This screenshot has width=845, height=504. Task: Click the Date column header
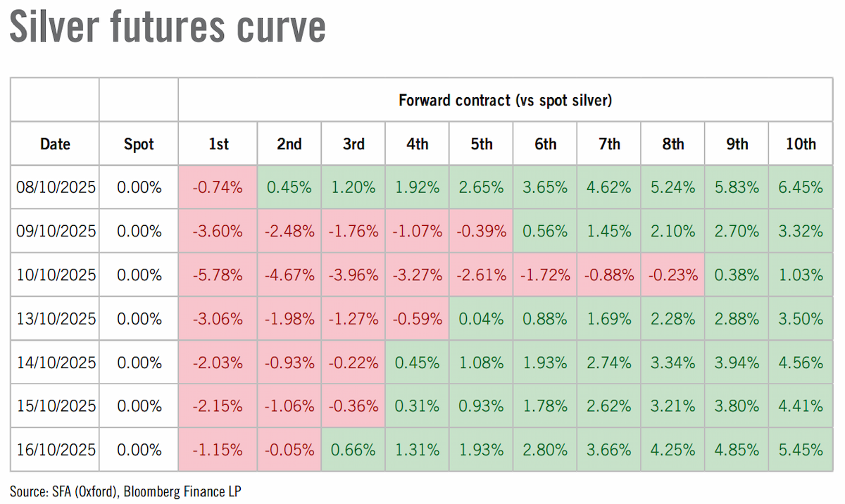point(55,144)
